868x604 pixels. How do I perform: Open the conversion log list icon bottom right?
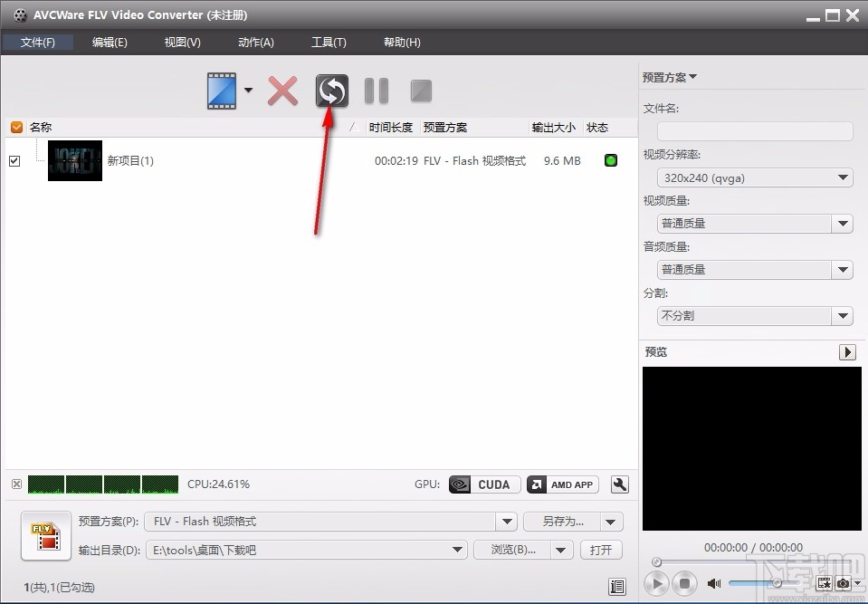click(x=617, y=587)
